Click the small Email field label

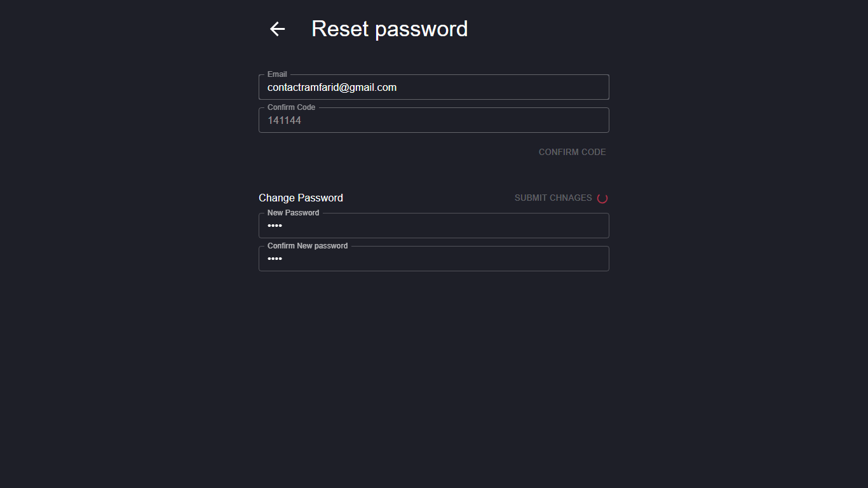click(277, 74)
